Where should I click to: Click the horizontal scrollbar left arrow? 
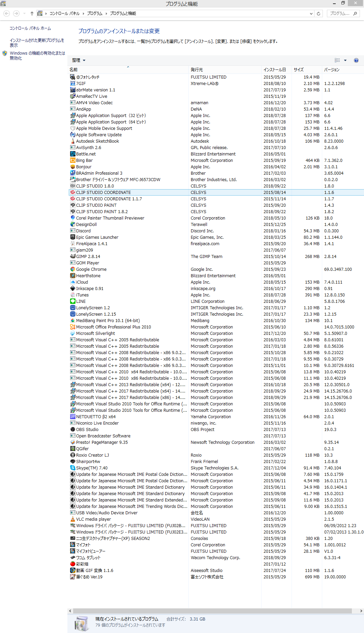(70, 611)
